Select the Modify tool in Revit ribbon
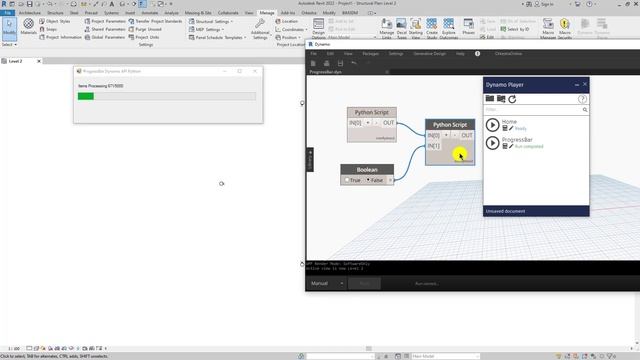 point(9,28)
